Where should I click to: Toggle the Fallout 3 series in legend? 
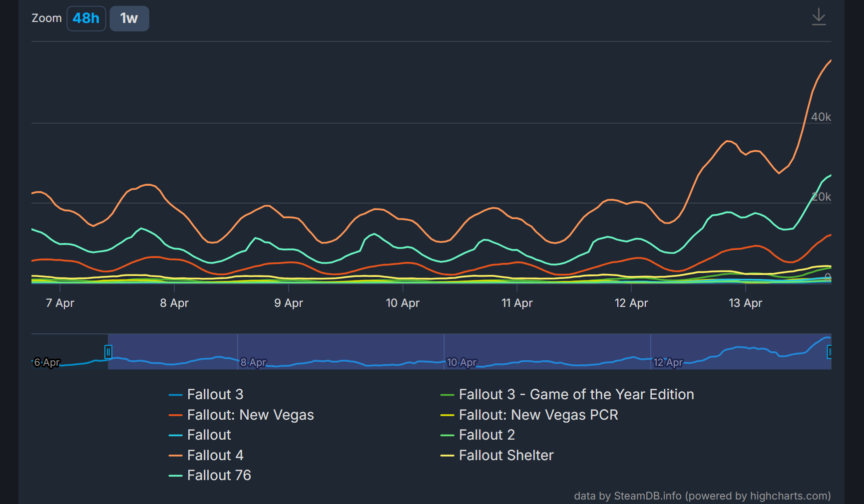(x=206, y=394)
